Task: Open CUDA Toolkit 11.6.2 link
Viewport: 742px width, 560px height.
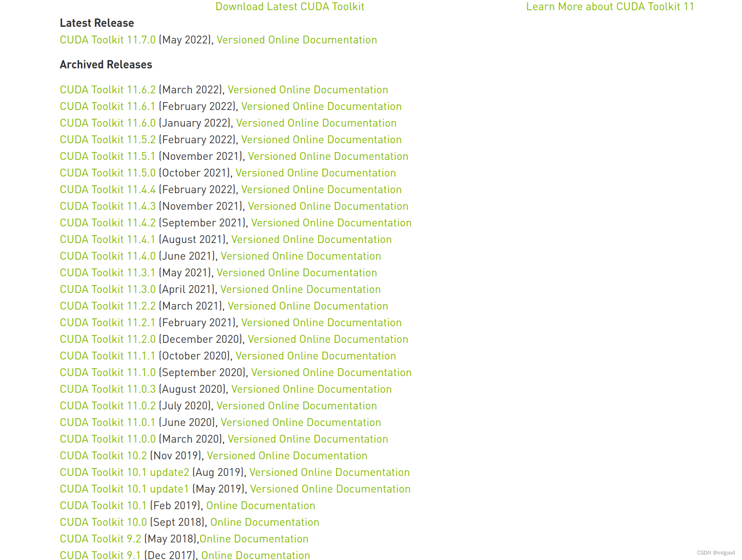Action: [x=108, y=90]
